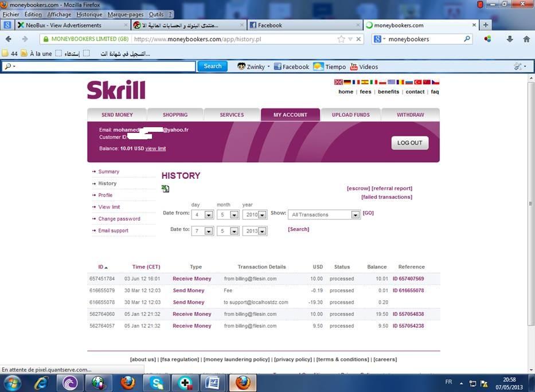This screenshot has width=535, height=392.
Task: Bookmark this page with the star icon
Action: point(341,39)
